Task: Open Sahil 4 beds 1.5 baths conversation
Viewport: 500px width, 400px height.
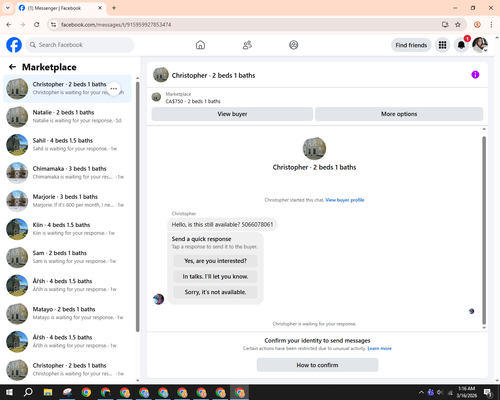Action: click(67, 145)
